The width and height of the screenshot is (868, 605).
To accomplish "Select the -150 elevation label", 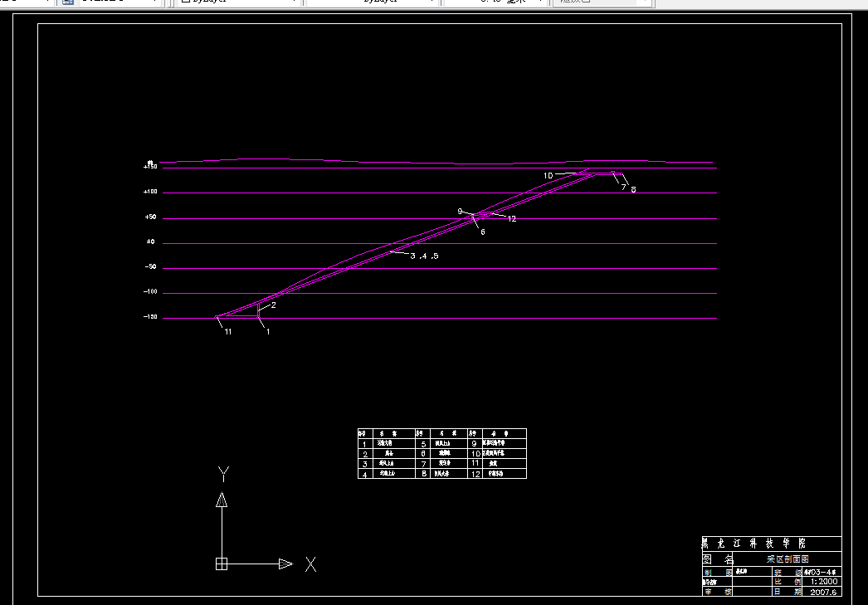I will tap(150, 317).
